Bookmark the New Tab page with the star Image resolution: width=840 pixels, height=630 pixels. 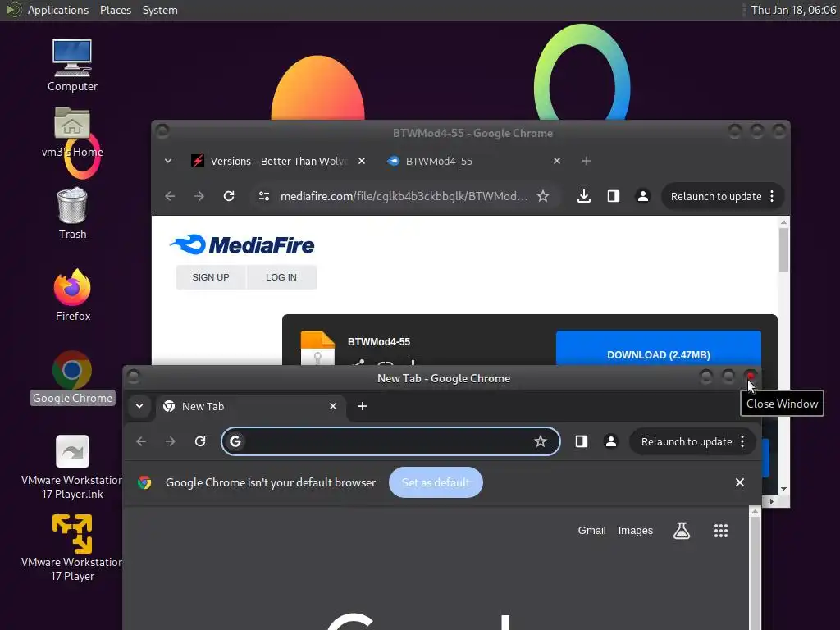540,441
